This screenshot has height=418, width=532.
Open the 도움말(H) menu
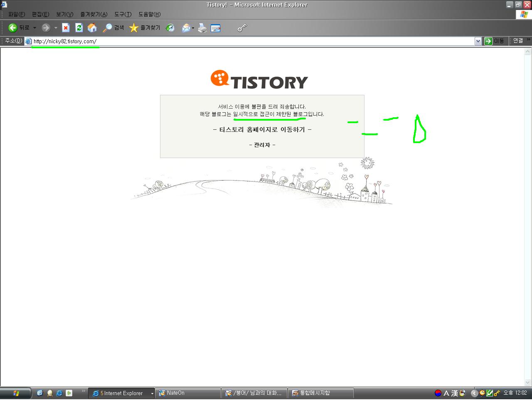click(149, 14)
